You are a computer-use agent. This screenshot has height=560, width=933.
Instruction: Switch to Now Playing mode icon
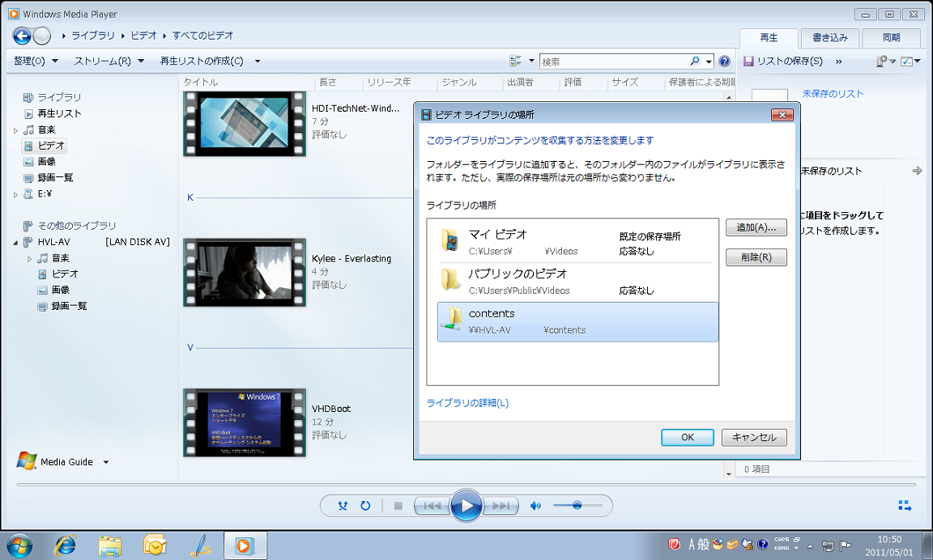click(x=905, y=506)
